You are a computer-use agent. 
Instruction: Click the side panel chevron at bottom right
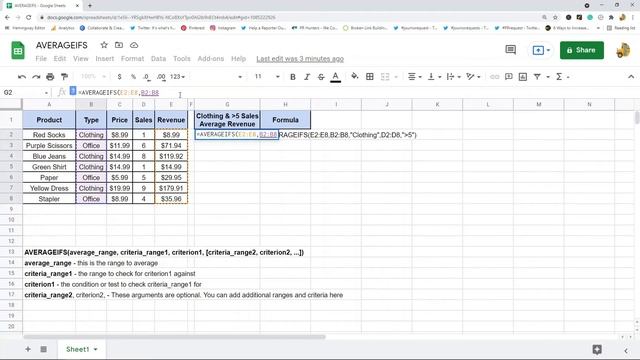tap(626, 350)
